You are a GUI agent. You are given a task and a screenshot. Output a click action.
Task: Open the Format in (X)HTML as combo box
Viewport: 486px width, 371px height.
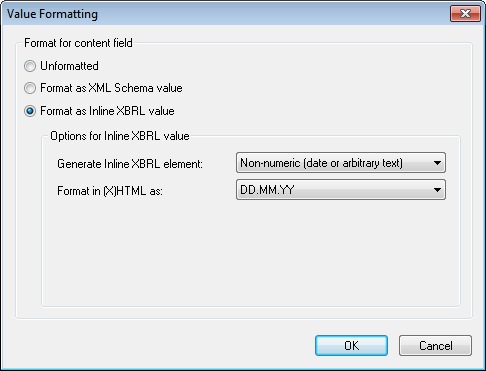[341, 190]
